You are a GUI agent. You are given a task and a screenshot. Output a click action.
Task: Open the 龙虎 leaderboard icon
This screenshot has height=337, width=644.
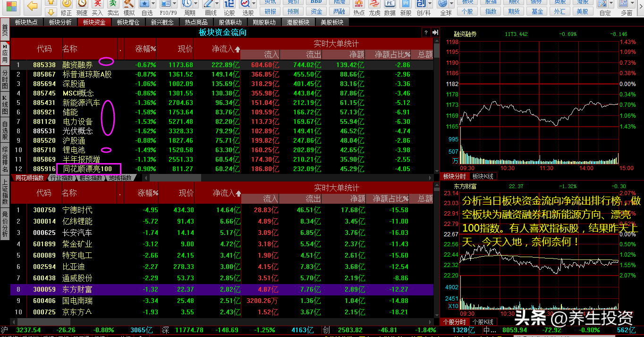[374, 4]
